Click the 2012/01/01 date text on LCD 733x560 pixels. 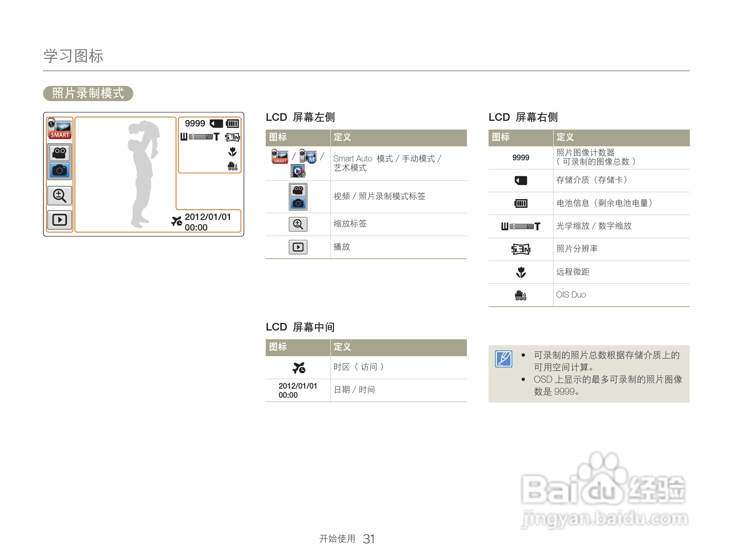208,217
